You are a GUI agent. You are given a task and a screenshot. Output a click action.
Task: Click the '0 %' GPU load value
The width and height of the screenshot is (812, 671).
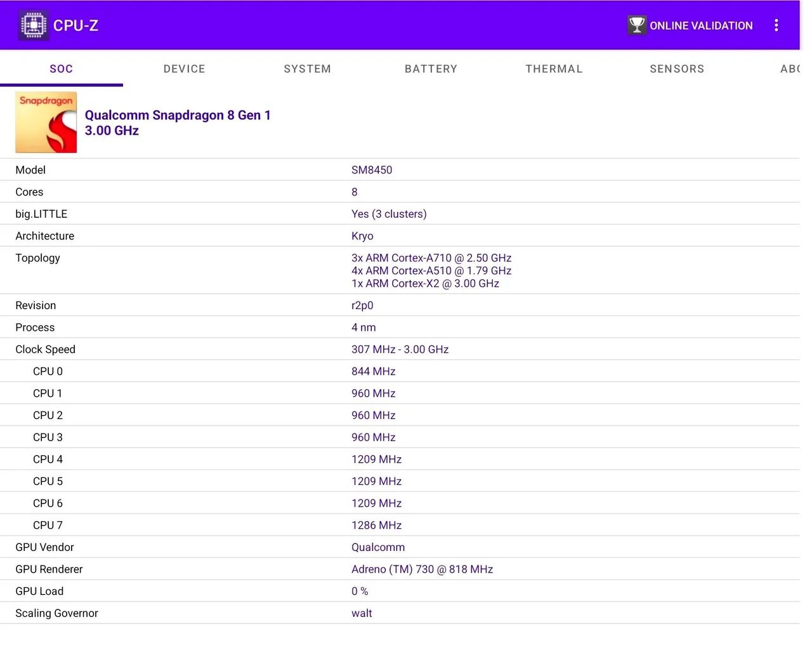pos(360,591)
